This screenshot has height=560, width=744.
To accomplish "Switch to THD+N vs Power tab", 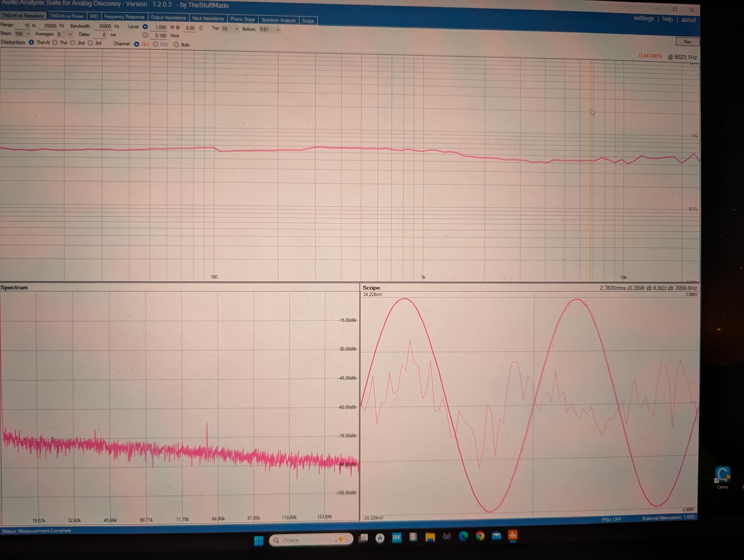I will click(67, 16).
